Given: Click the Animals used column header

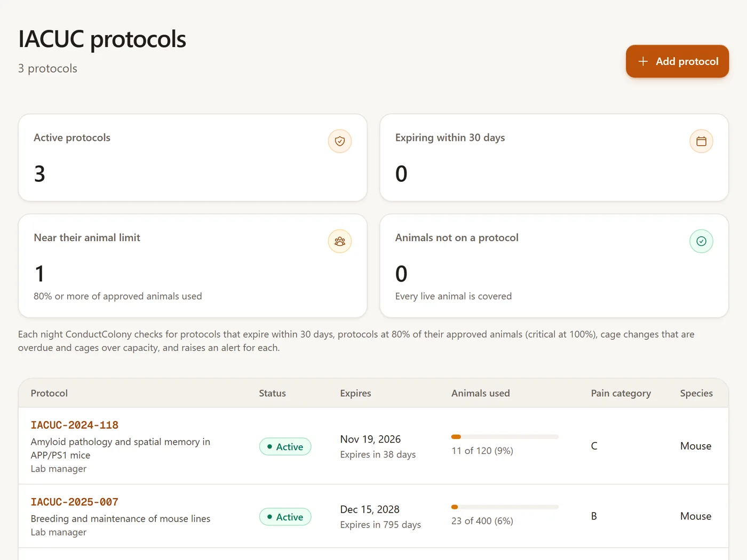Looking at the screenshot, I should [481, 393].
